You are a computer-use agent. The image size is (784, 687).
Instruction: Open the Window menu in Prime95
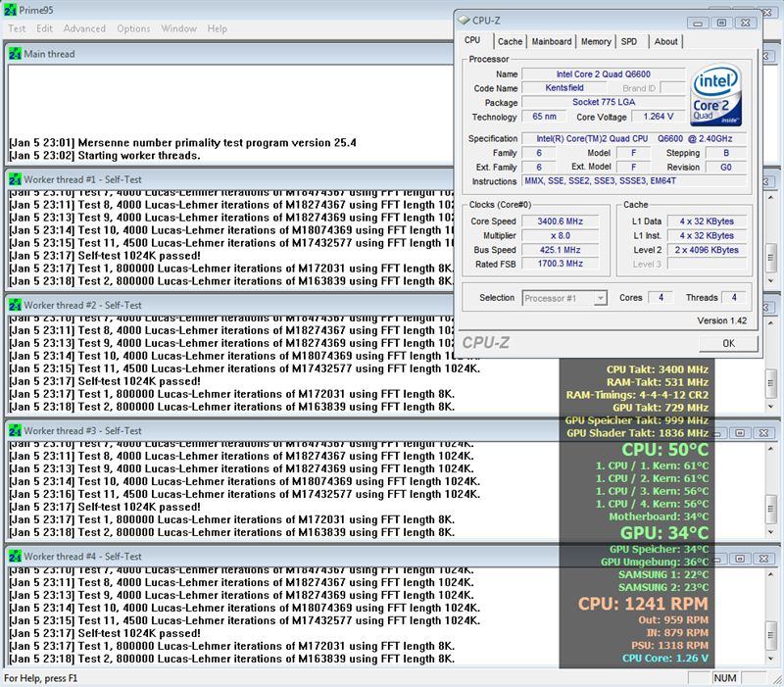[178, 28]
